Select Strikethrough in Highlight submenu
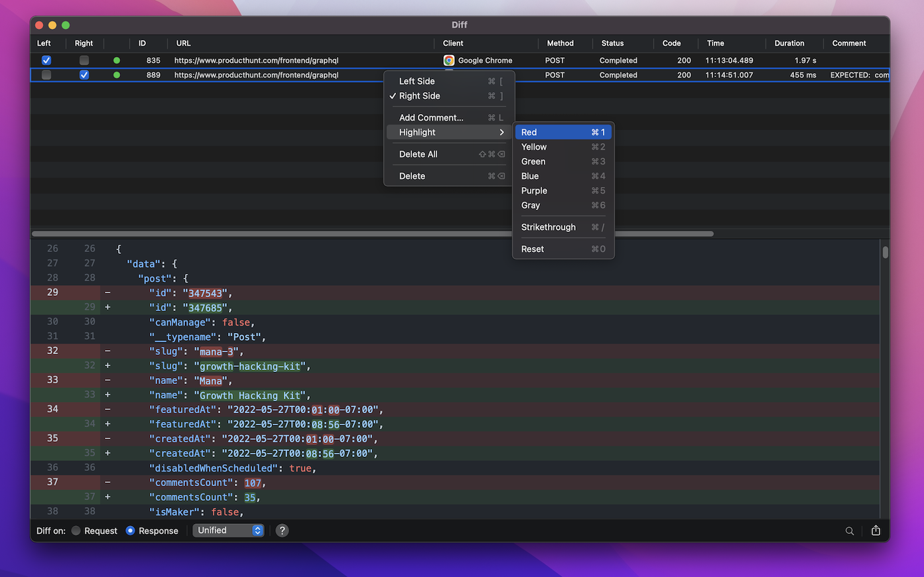Image resolution: width=924 pixels, height=577 pixels. [x=563, y=227]
